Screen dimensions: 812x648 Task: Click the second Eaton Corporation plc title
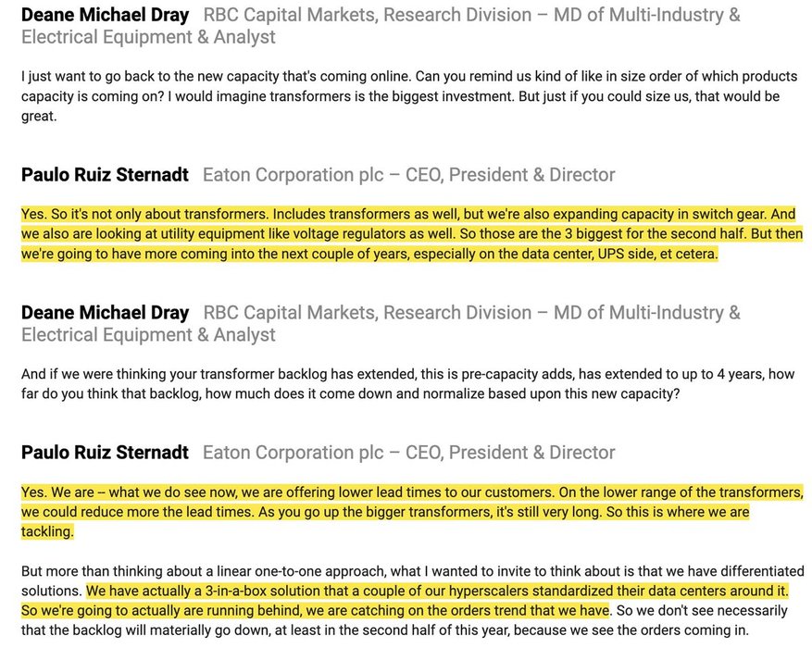(409, 453)
